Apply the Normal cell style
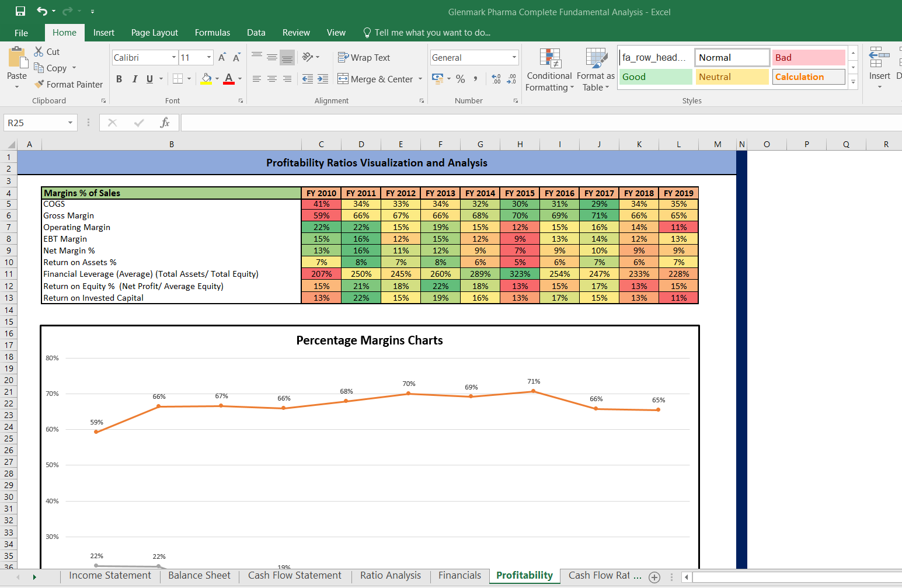The image size is (902, 588). (732, 57)
